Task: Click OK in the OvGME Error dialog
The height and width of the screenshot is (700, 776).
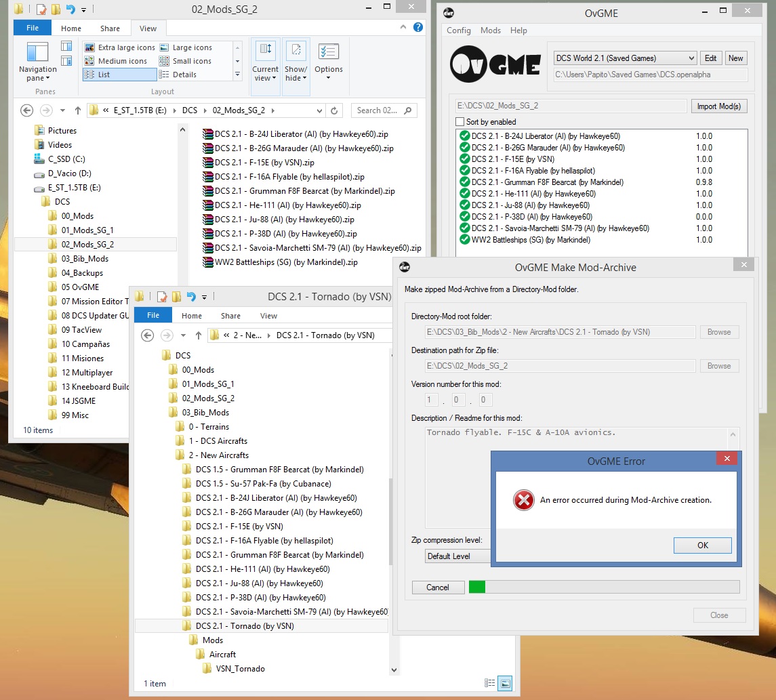Action: coord(702,545)
